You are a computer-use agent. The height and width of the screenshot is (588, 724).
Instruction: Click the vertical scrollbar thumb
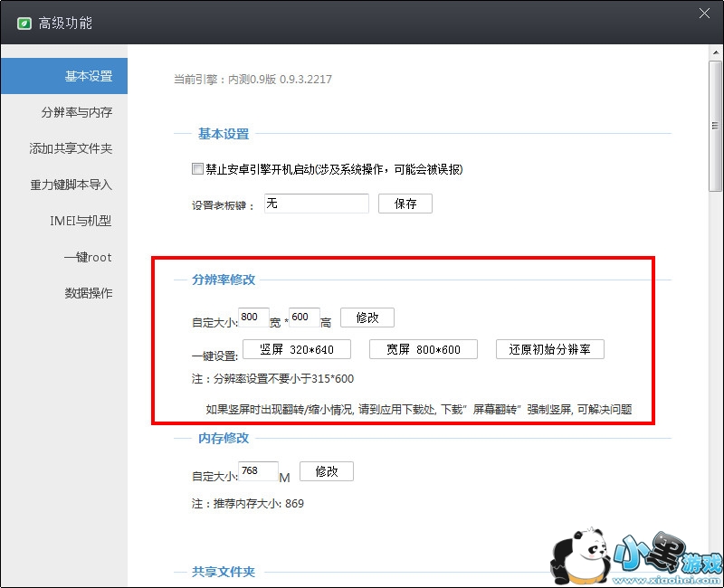pyautogui.click(x=716, y=126)
